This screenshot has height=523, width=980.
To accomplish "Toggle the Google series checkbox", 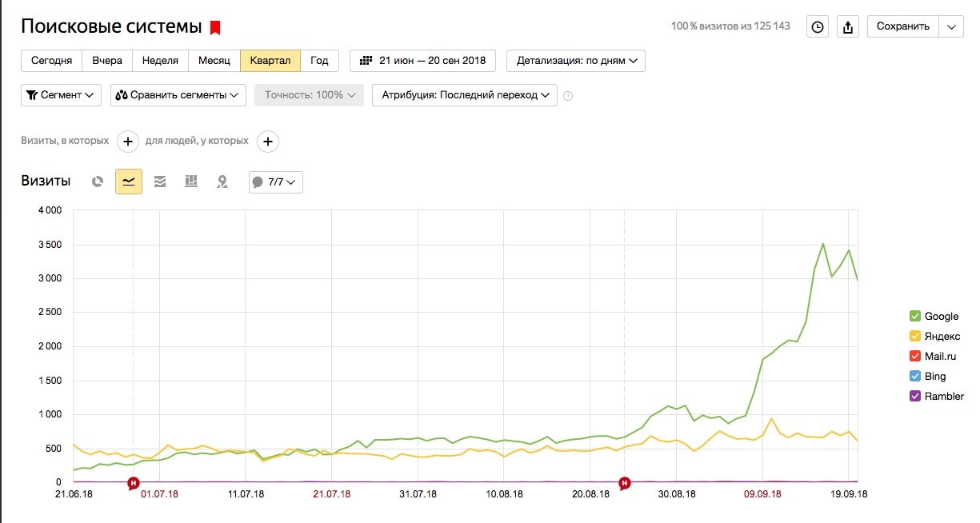I will pyautogui.click(x=915, y=316).
